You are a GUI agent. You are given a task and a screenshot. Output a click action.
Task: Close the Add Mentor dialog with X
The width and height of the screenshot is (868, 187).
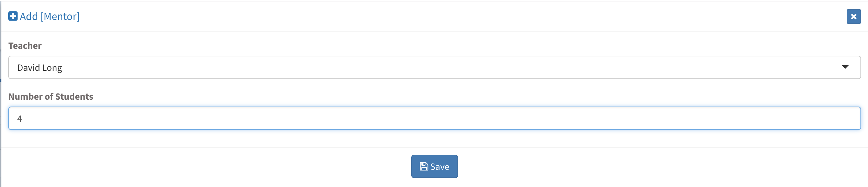854,16
